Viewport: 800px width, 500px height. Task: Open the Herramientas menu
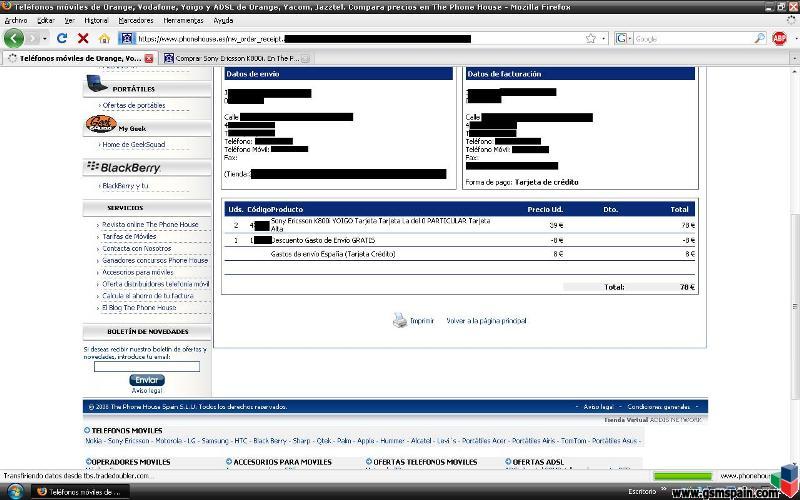[183, 20]
